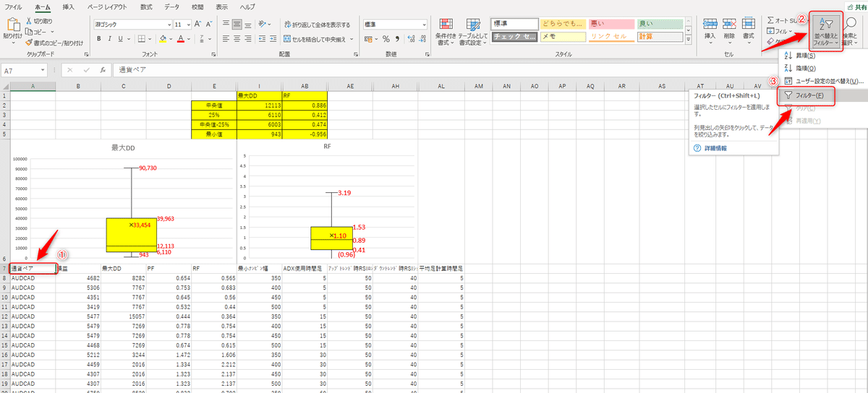Viewport: 868px width, 393px height.
Task: Click the Format Painter (書式のコピー/貼り付け) brush
Action: [29, 42]
